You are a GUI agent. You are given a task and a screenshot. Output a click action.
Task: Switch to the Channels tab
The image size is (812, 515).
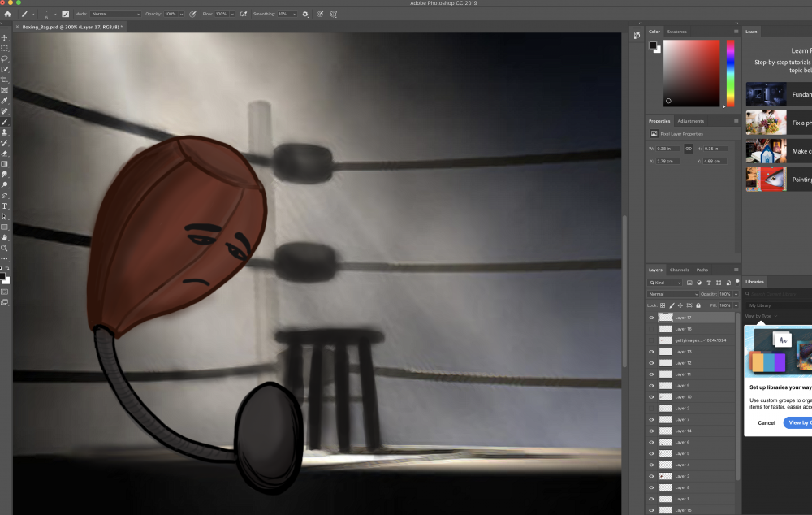679,270
